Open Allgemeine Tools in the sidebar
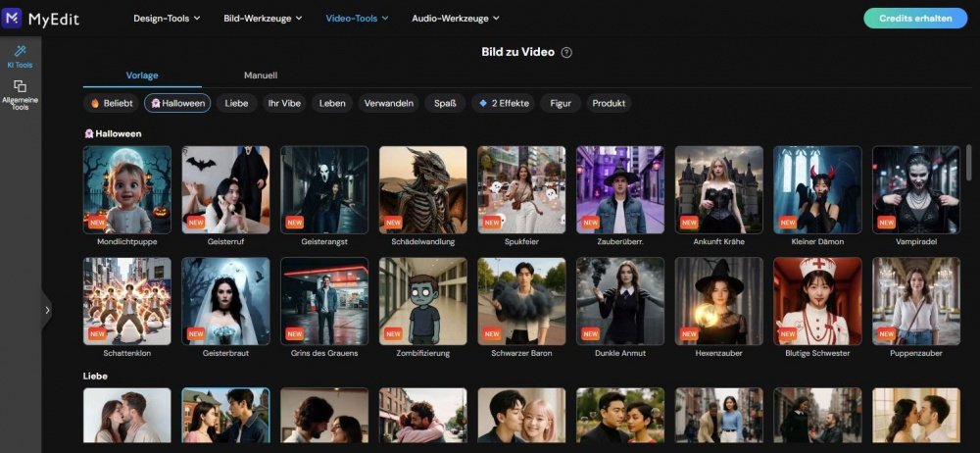 tap(20, 94)
